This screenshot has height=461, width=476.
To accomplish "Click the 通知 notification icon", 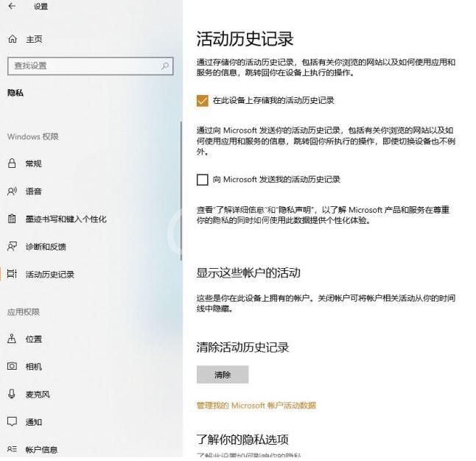I will (x=12, y=421).
